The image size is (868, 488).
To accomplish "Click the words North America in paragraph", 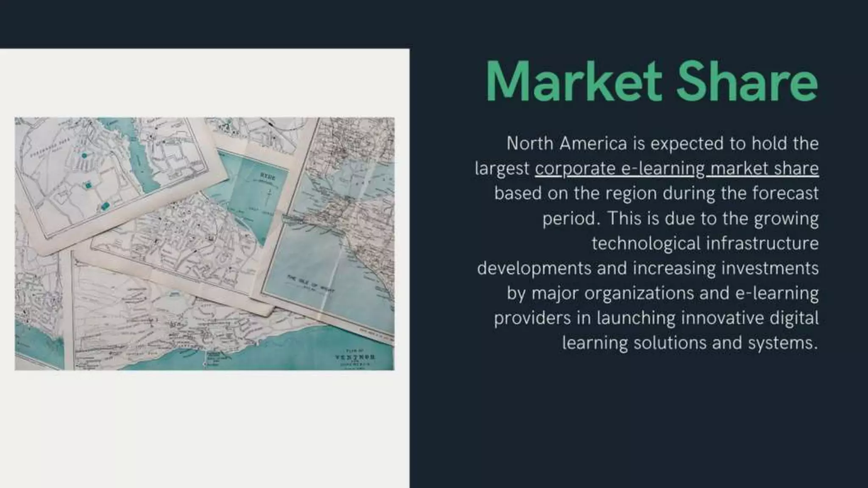I will (566, 144).
